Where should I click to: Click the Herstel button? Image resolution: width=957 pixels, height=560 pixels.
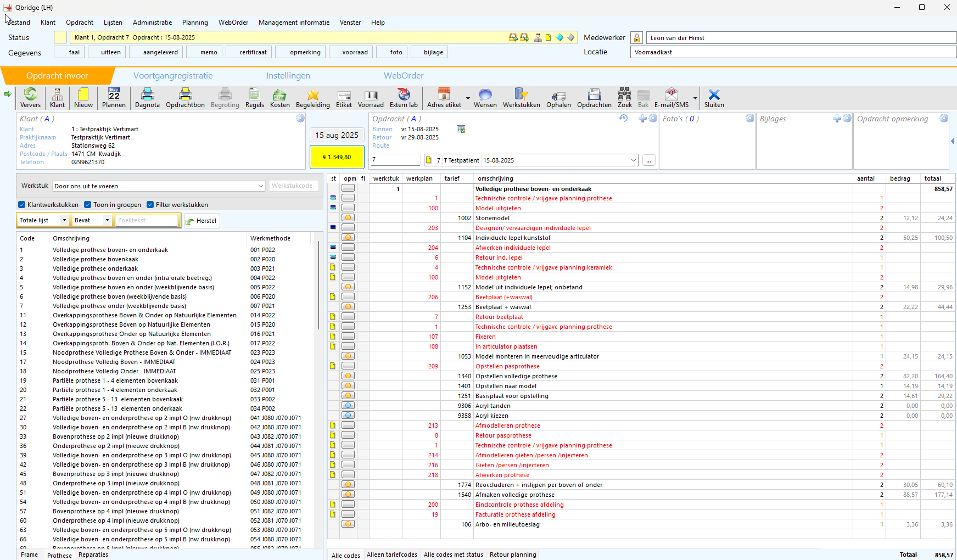[x=202, y=221]
